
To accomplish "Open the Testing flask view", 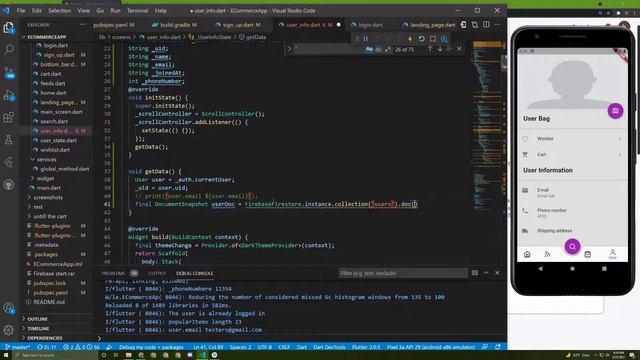I will [x=9, y=140].
